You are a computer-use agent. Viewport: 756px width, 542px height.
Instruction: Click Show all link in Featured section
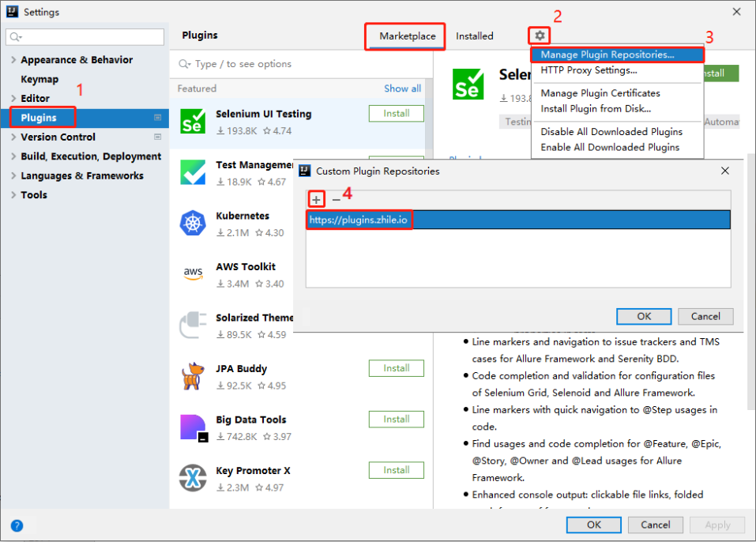coord(402,88)
